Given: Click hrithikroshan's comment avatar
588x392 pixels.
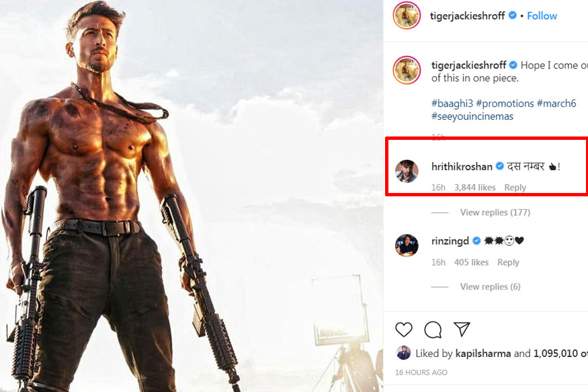Looking at the screenshot, I should click(407, 171).
